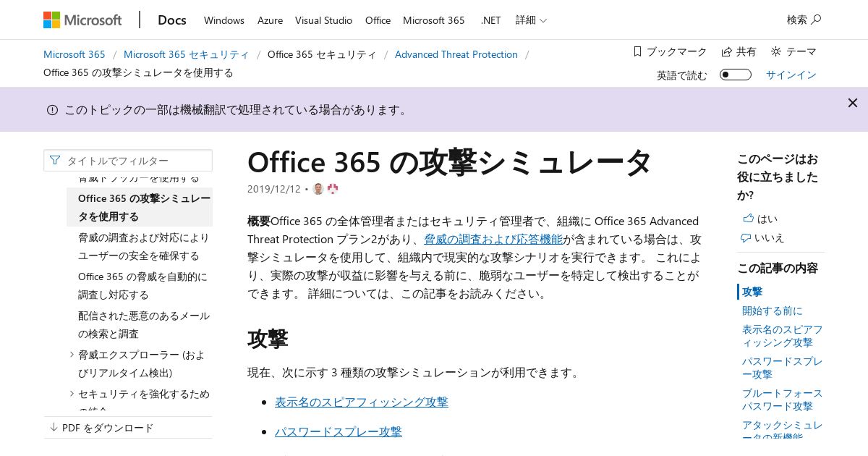This screenshot has width=868, height=456.
Task: Open the Microsoft 365 nav item
Action: pyautogui.click(x=434, y=20)
